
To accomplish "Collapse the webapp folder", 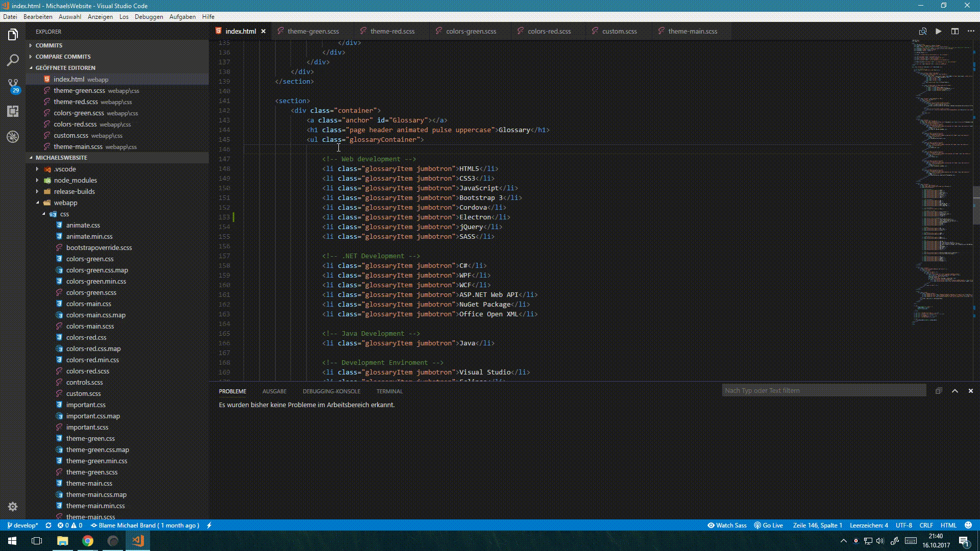I will [65, 203].
